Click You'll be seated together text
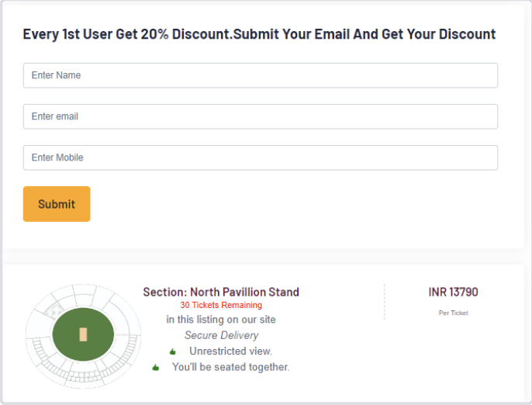The width and height of the screenshot is (532, 405). [x=231, y=367]
